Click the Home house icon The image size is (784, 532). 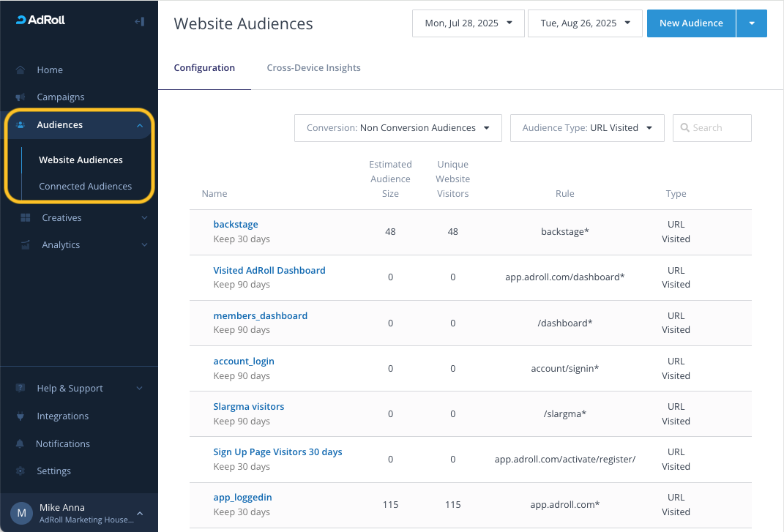[20, 70]
